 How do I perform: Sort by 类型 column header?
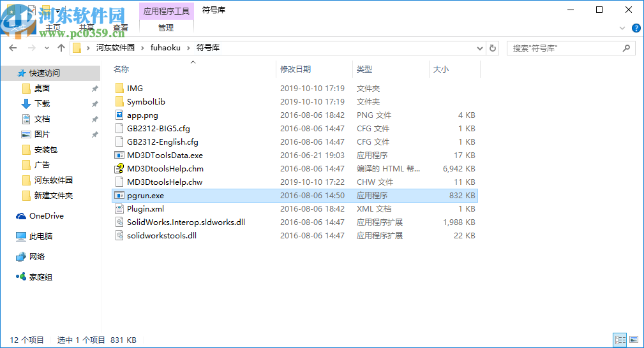coord(364,69)
